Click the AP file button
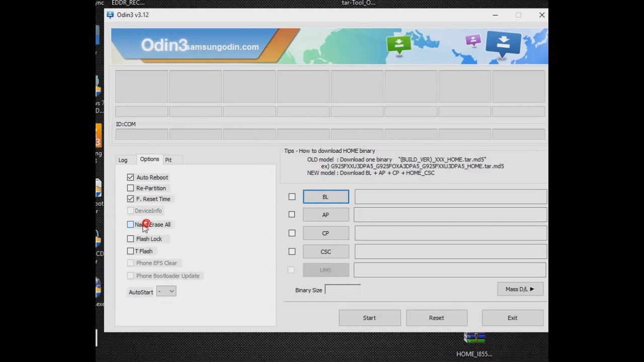 [326, 215]
